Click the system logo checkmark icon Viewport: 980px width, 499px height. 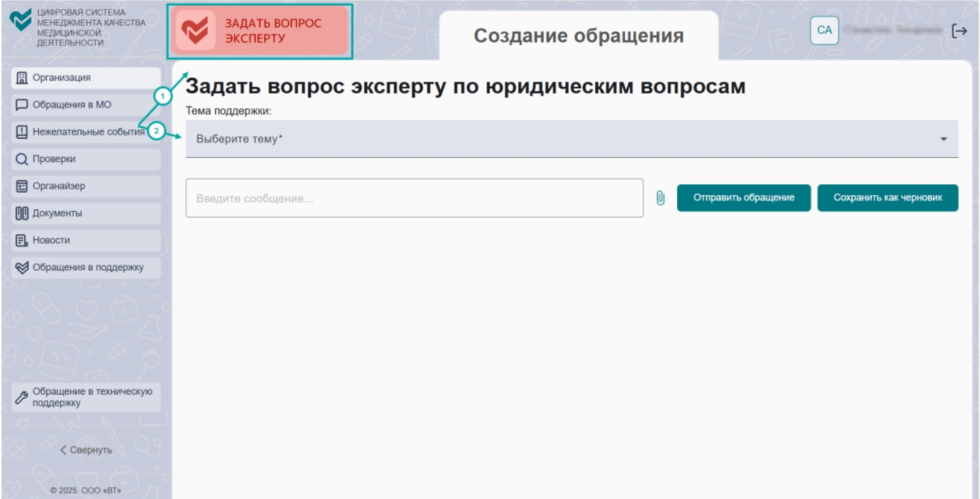(21, 20)
